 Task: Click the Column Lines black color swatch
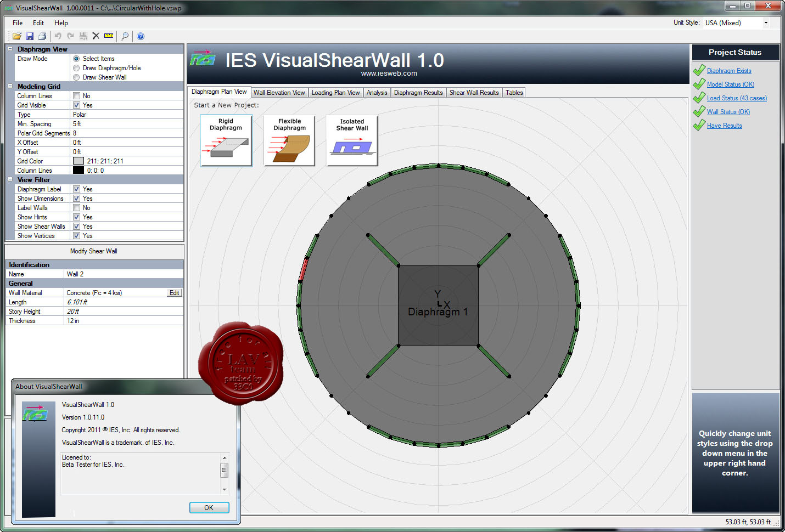[x=78, y=171]
